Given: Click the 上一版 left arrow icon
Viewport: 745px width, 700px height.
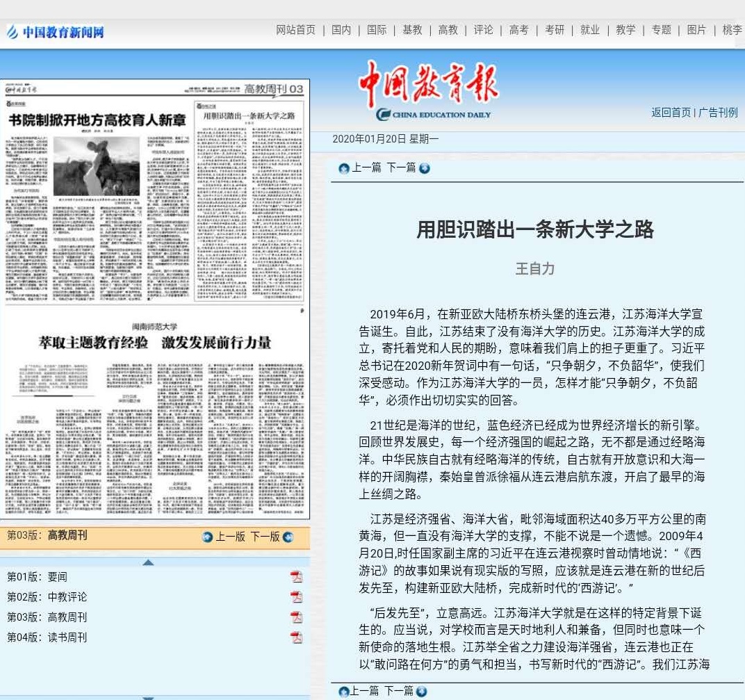Looking at the screenshot, I should (x=207, y=537).
